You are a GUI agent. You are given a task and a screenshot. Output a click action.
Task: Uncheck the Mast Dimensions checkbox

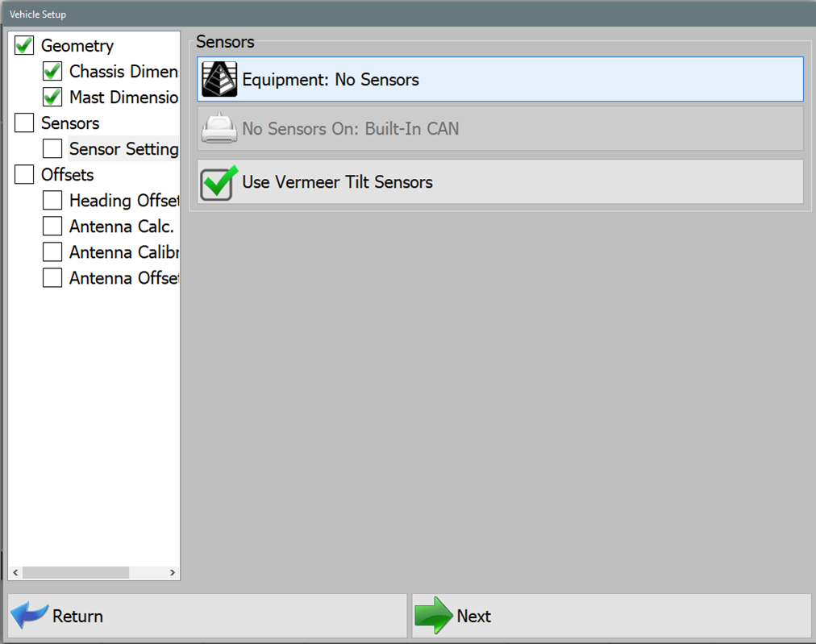coord(52,97)
